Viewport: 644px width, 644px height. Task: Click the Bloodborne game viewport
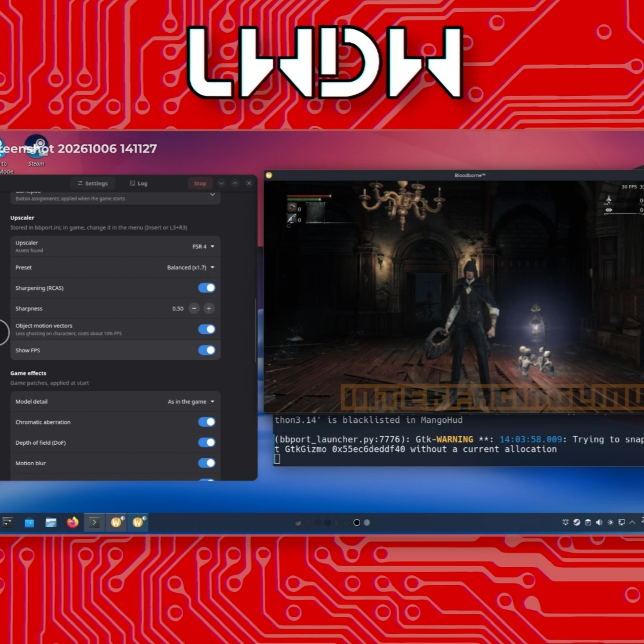(454, 297)
